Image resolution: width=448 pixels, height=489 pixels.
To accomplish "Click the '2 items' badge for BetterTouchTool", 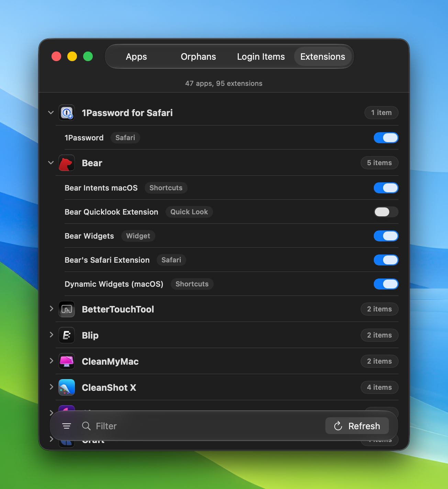I will coord(380,309).
